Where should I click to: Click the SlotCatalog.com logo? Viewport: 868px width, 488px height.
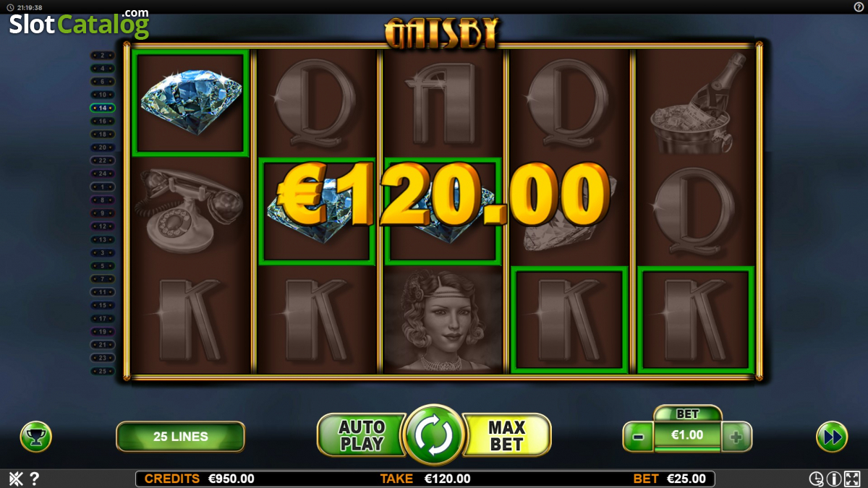pos(79,23)
